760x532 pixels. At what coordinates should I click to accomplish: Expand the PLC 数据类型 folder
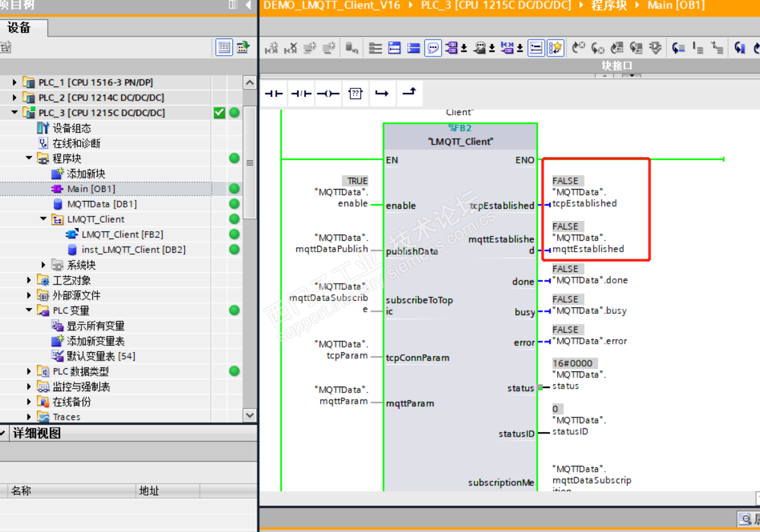coord(29,371)
